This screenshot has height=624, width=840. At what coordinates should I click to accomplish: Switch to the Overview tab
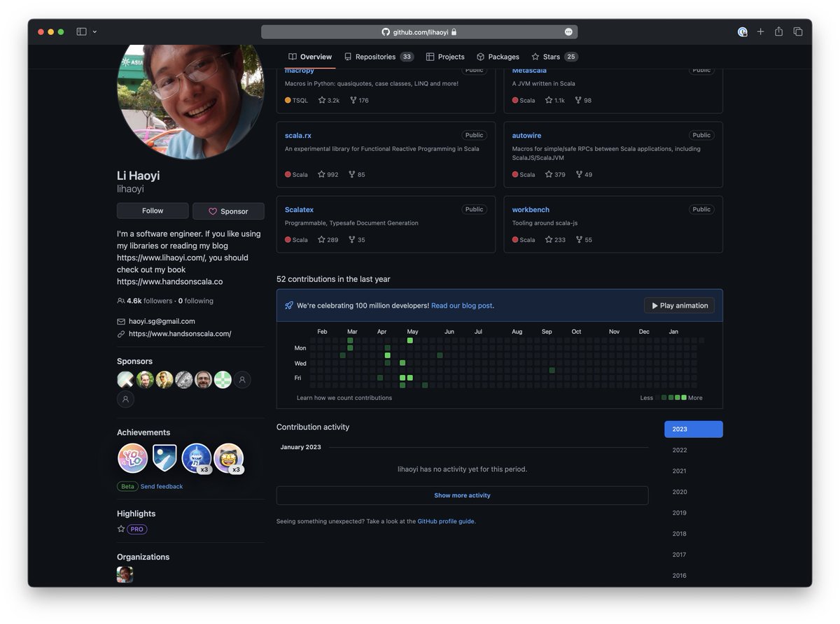tap(310, 57)
